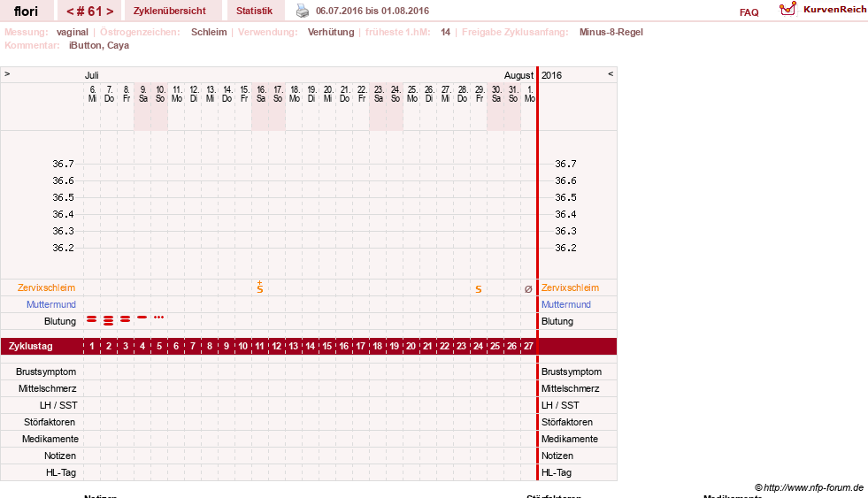
Task: Click the left Zervixschleim label
Action: pyautogui.click(x=46, y=287)
